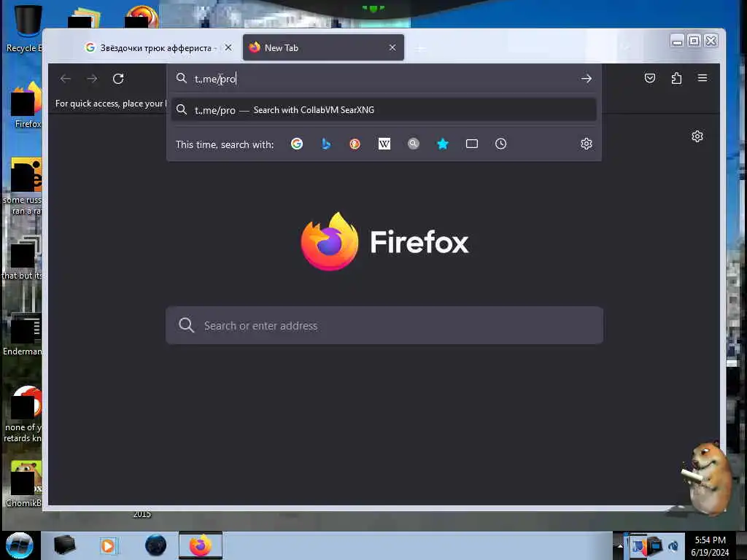The image size is (747, 560).
Task: Search this time with Wikipedia
Action: coord(384,144)
